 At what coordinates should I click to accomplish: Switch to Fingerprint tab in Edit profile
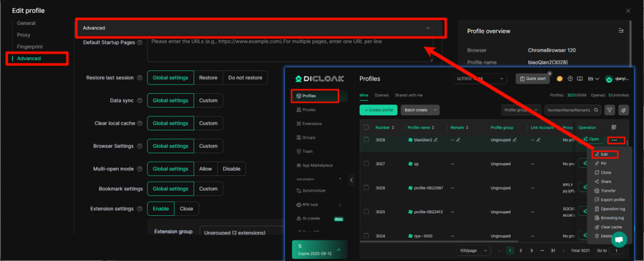pos(30,47)
